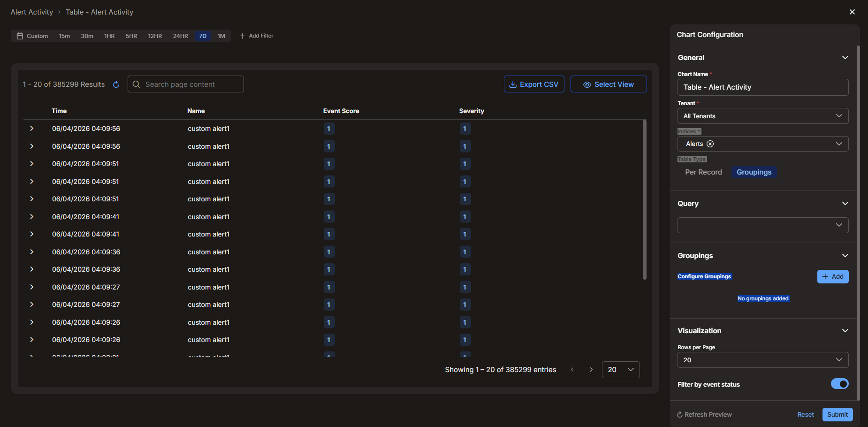Viewport: 868px width, 427px height.
Task: Select the 24HR time range
Action: pyautogui.click(x=180, y=36)
